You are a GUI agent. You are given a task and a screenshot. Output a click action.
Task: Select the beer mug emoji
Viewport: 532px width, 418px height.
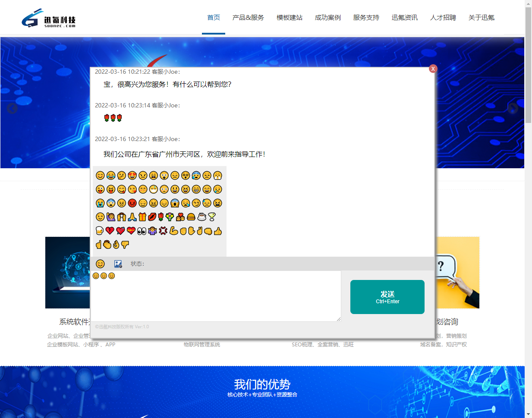tap(100, 231)
